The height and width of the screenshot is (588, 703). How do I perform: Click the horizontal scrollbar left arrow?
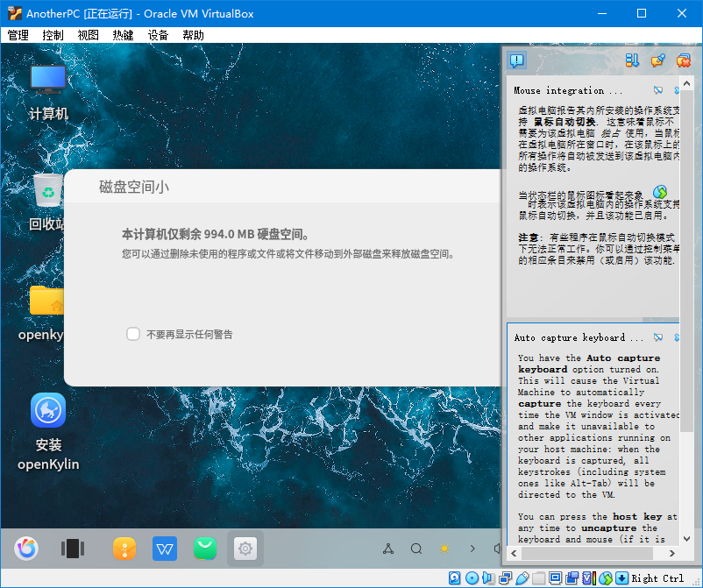pyautogui.click(x=515, y=554)
